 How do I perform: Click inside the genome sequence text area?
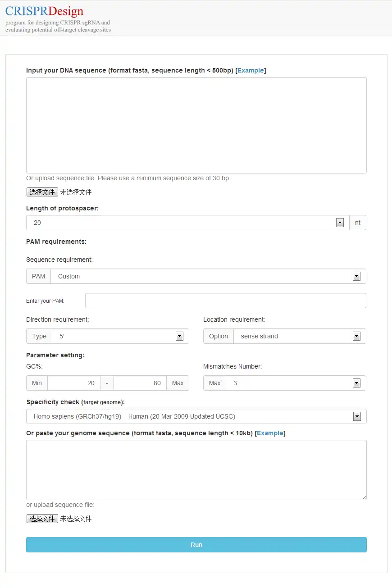pos(196,470)
